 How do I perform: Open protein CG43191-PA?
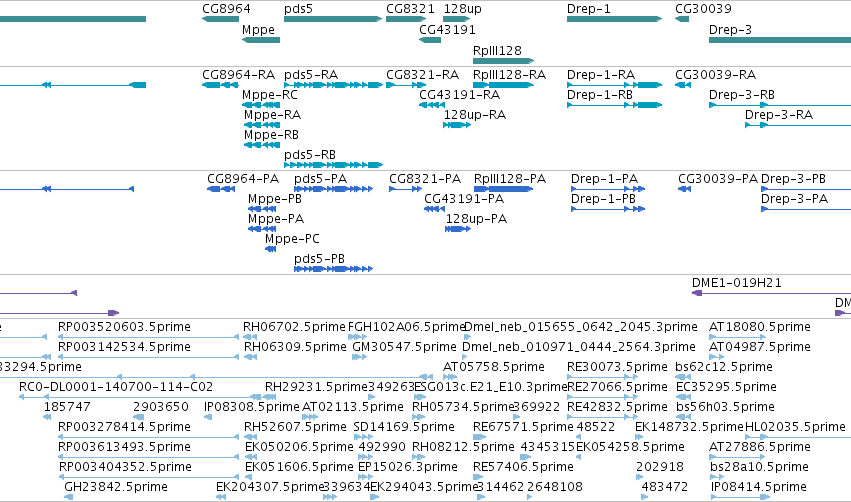point(464,199)
